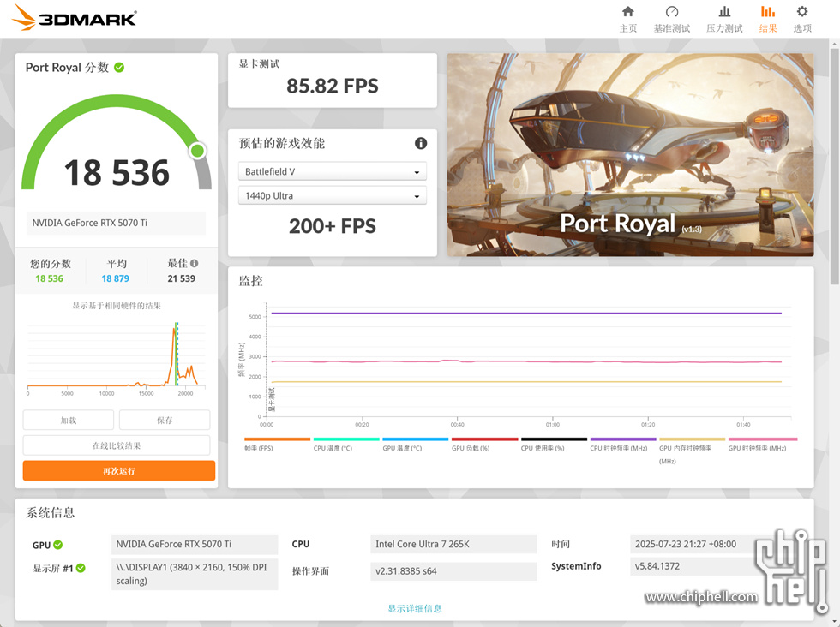
Task: Open the 1440p Ultra resolution dropdown
Action: click(x=333, y=196)
